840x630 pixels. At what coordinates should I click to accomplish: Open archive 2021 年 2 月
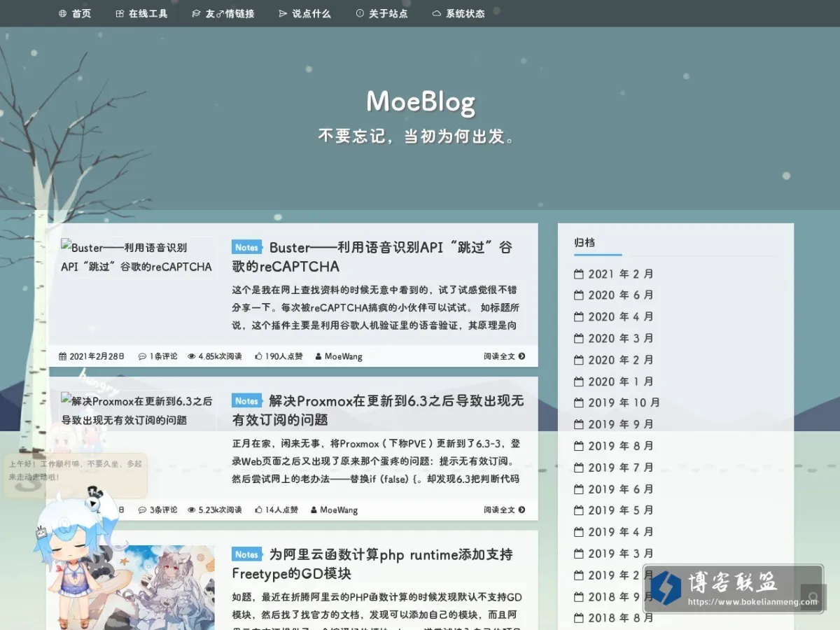(x=614, y=274)
